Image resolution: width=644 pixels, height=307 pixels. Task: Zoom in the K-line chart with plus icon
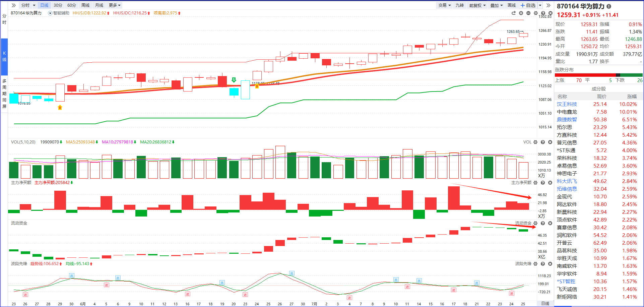(x=521, y=13)
